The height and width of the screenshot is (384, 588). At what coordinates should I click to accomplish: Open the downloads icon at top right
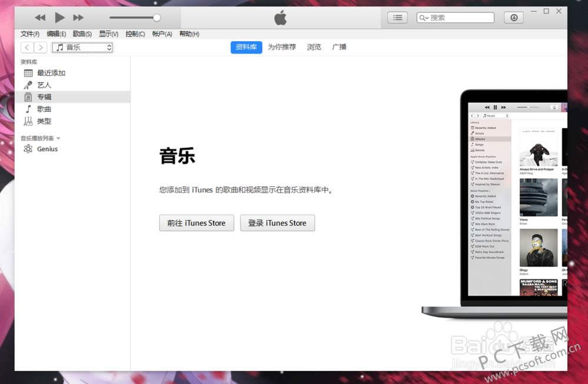(x=513, y=17)
